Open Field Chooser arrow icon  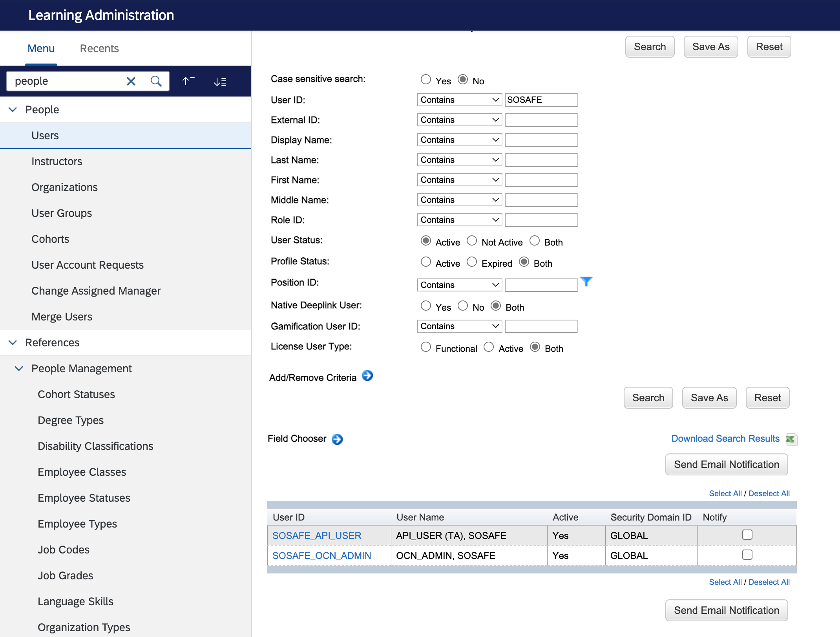click(337, 439)
